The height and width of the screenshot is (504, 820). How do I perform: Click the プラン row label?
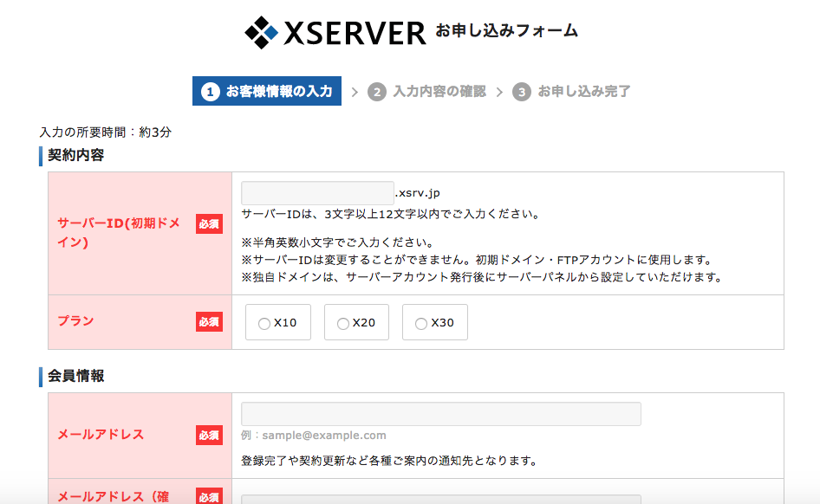point(75,321)
